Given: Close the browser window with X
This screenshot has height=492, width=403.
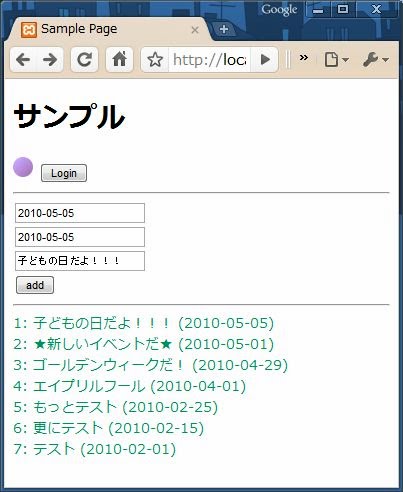Looking at the screenshot, I should point(376,9).
